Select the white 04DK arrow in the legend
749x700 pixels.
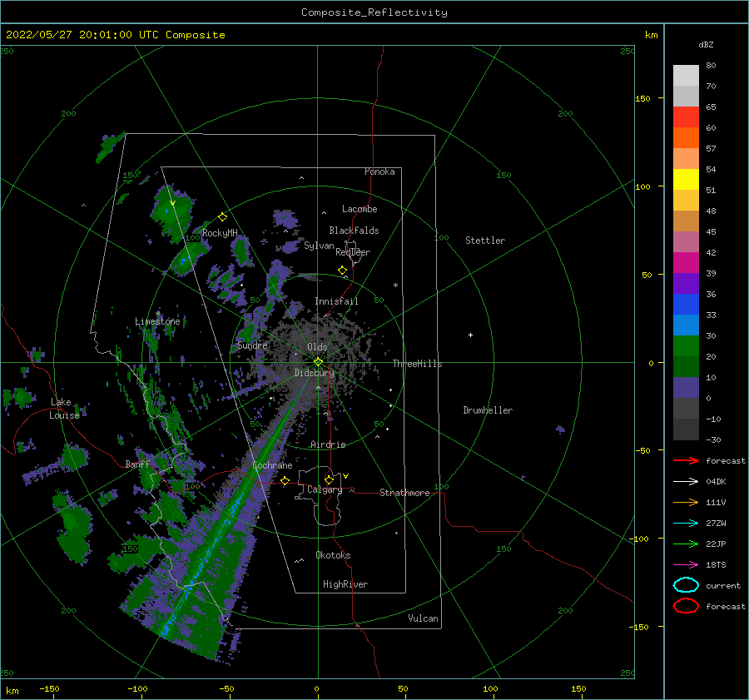click(686, 482)
